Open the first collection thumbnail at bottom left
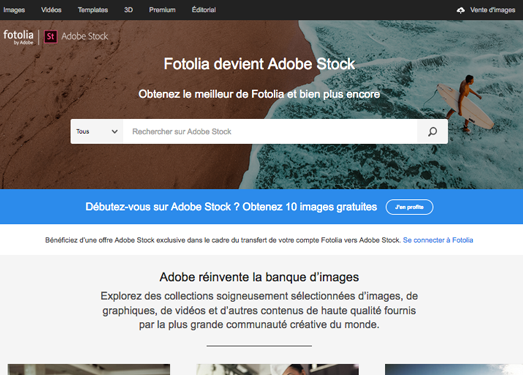This screenshot has height=375, width=523. (x=89, y=369)
